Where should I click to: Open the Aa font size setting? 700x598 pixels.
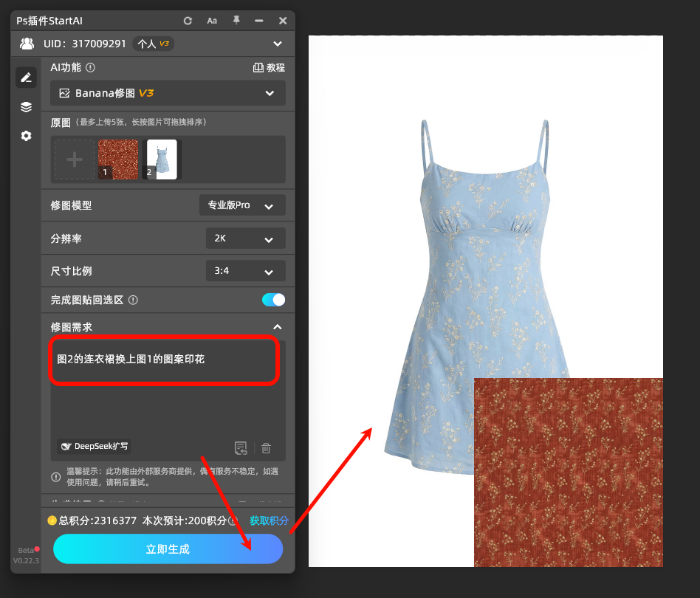(212, 21)
